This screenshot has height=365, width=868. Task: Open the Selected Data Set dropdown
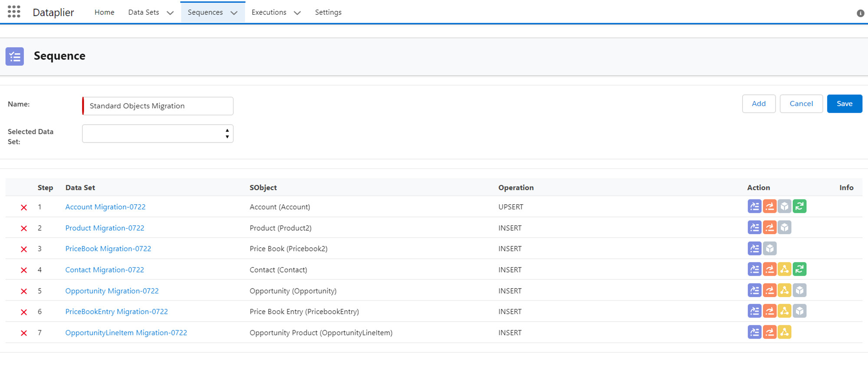(158, 134)
